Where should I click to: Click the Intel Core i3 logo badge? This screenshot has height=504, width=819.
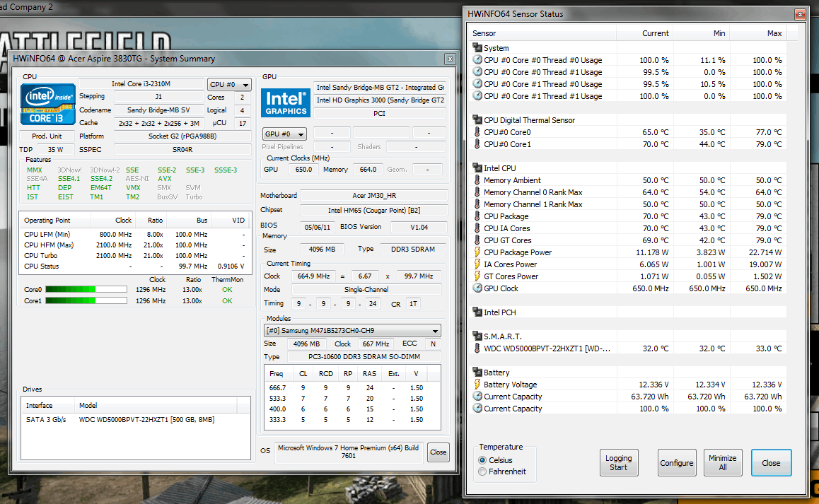click(x=47, y=104)
